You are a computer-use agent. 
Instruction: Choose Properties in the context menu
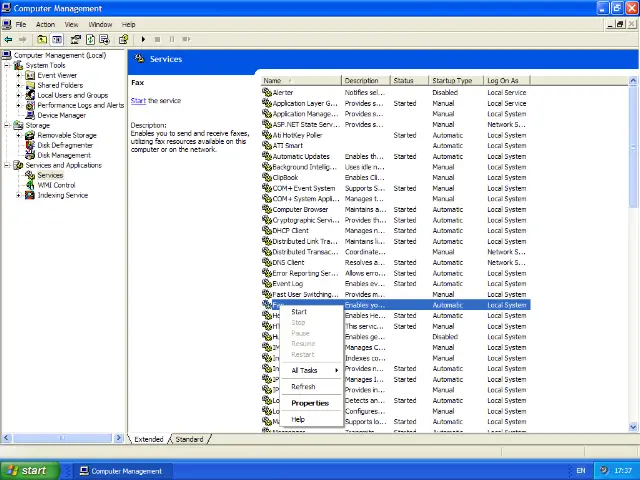tap(312, 403)
